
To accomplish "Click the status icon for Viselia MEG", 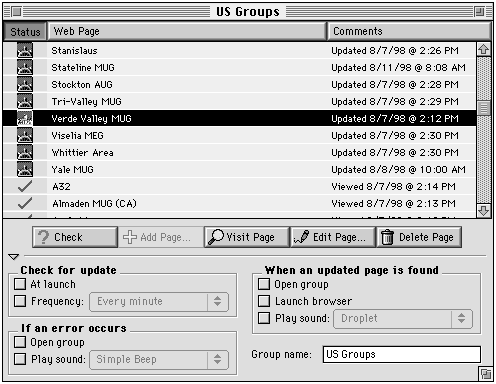I will pyautogui.click(x=25, y=135).
